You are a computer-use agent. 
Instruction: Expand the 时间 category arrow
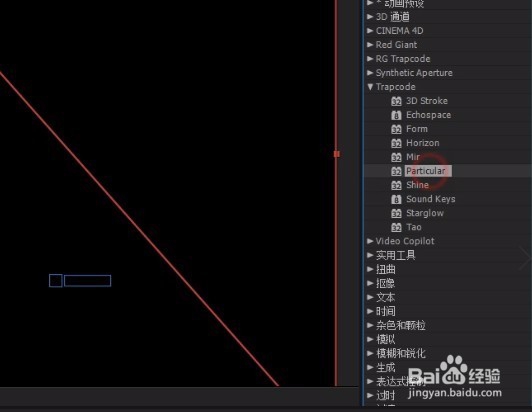(x=370, y=311)
